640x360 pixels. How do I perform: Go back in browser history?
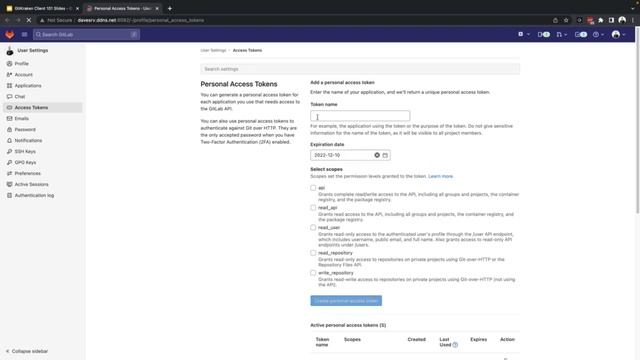coord(7,20)
